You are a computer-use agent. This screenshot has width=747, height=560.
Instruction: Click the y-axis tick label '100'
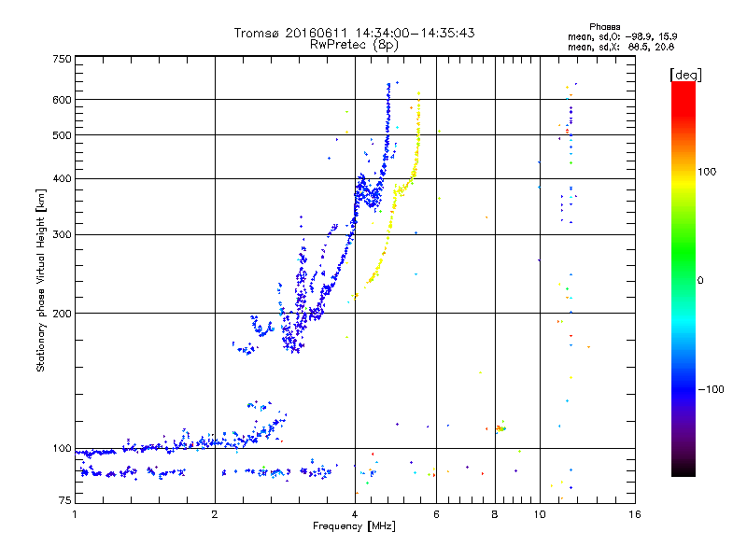tap(63, 448)
